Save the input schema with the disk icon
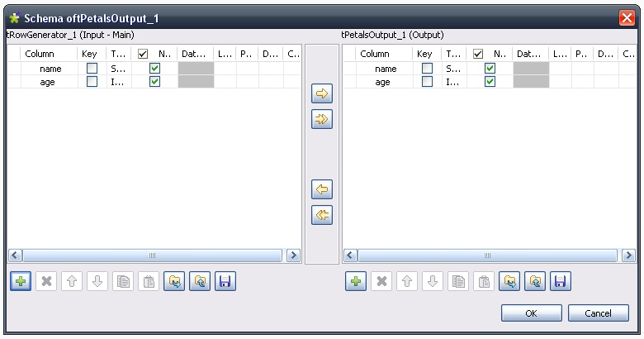 225,282
